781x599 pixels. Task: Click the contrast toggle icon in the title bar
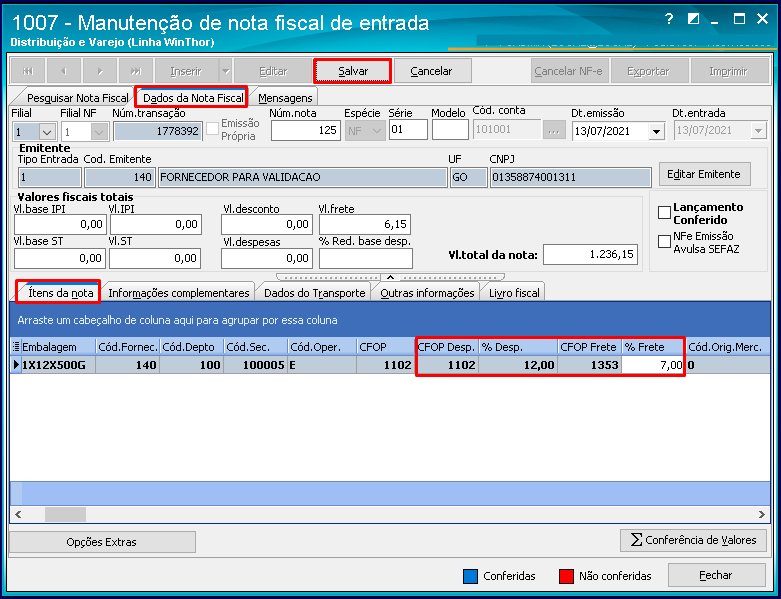coord(693,19)
